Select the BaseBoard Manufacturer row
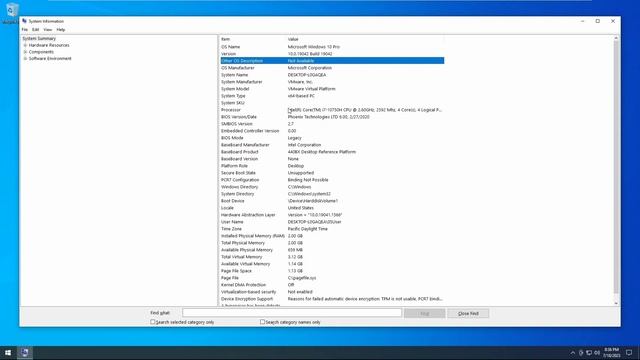 [x=332, y=145]
